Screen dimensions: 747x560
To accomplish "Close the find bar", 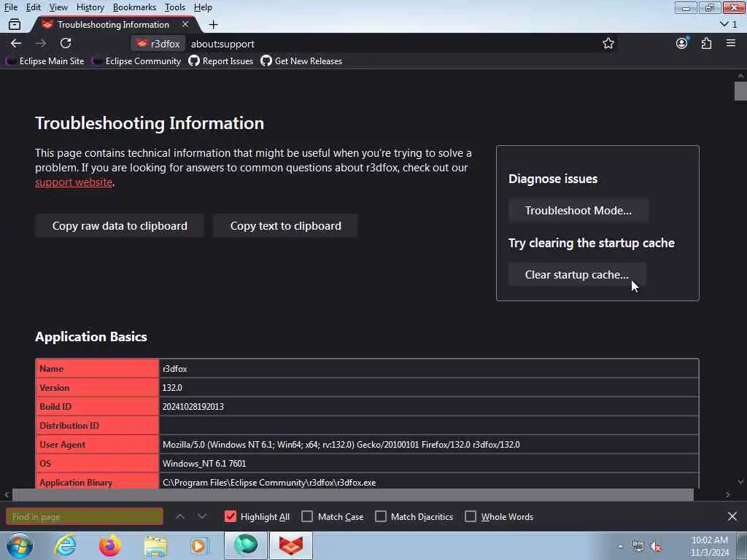I will point(732,516).
